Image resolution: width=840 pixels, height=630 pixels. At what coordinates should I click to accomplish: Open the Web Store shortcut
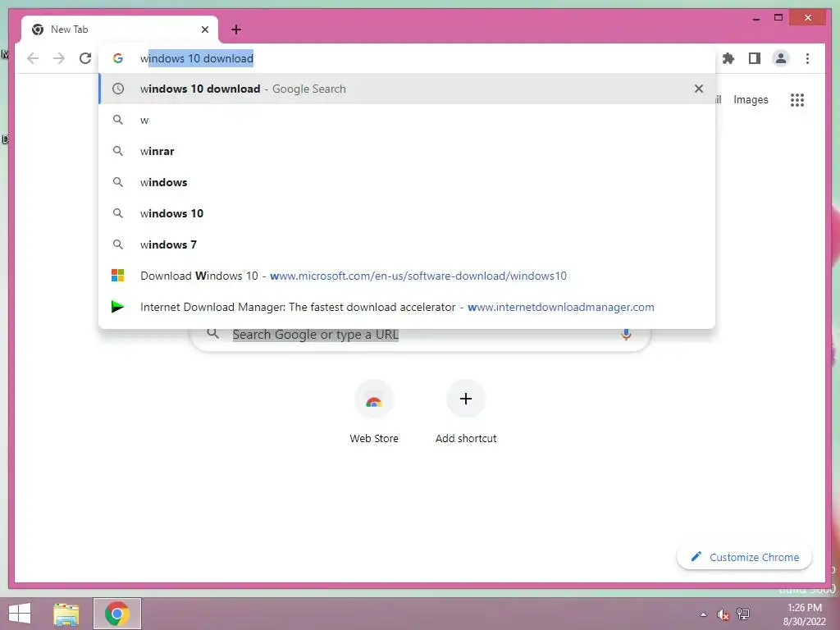[374, 412]
